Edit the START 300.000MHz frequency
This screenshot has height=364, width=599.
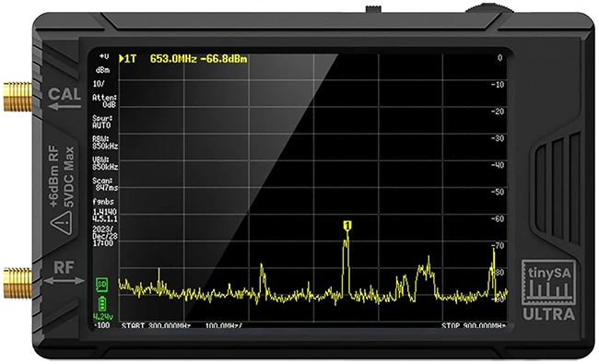156,325
